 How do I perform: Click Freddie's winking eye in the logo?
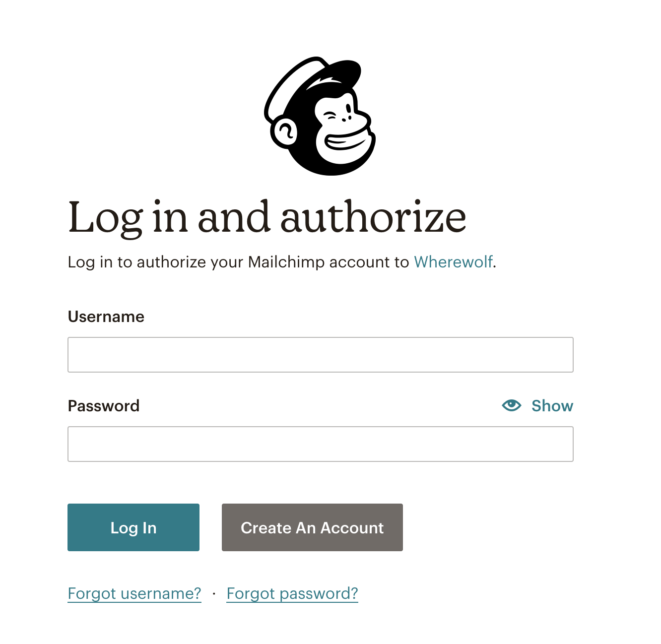click(x=330, y=116)
